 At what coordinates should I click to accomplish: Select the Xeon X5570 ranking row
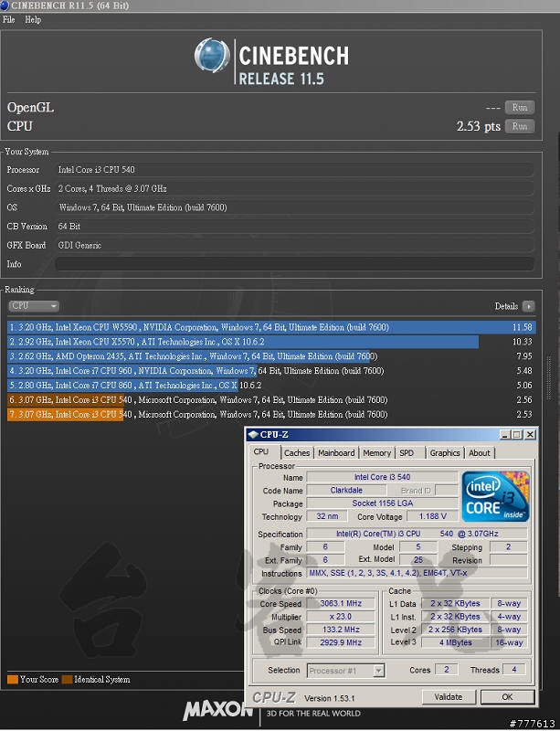point(271,342)
